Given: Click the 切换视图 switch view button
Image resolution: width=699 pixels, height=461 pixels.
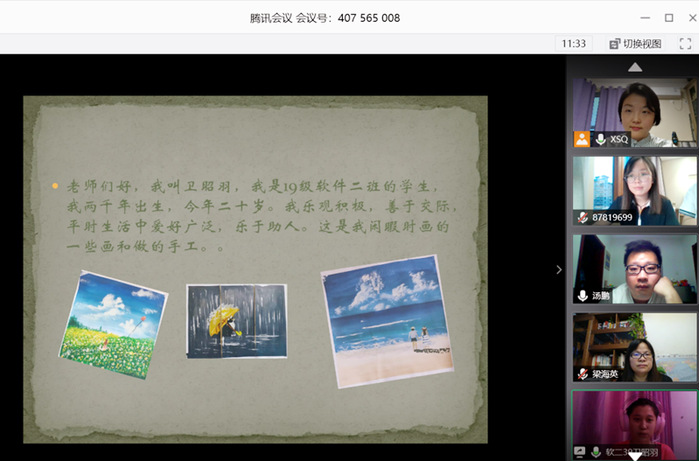Looking at the screenshot, I should 635,44.
